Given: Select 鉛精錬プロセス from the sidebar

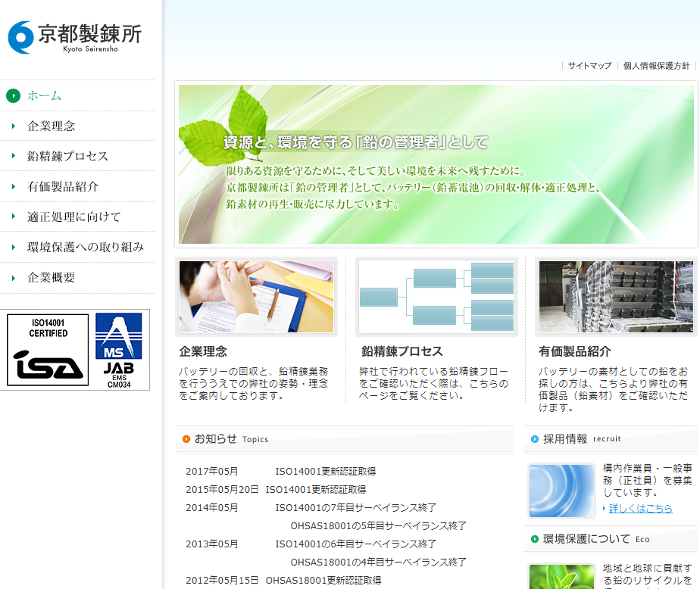Looking at the screenshot, I should (x=67, y=156).
